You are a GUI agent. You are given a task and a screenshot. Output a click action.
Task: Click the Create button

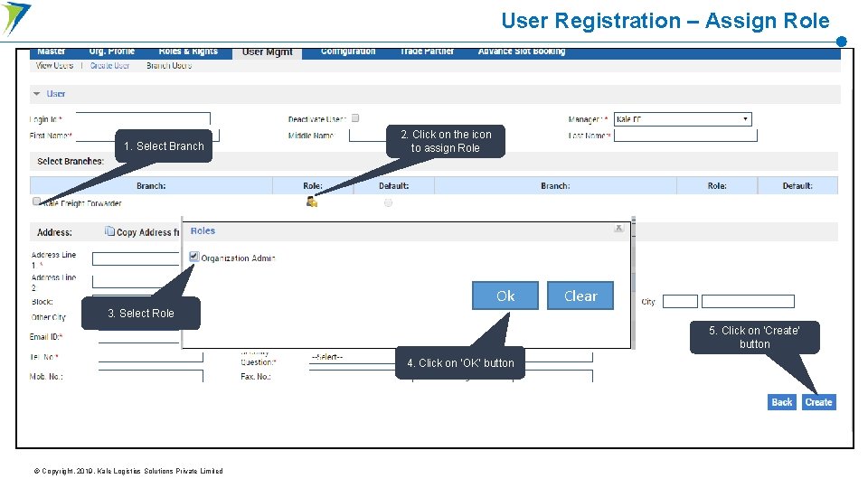(819, 402)
